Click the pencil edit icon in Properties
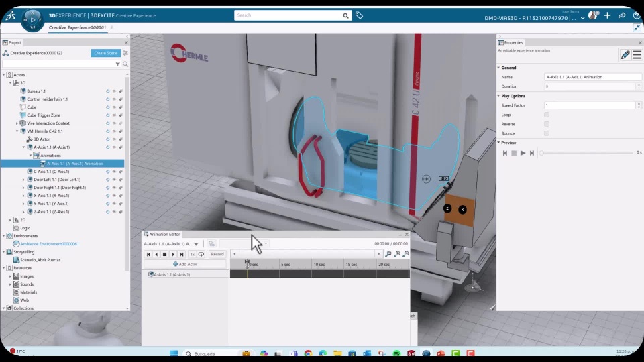Viewport: 644px width, 362px height. (625, 54)
